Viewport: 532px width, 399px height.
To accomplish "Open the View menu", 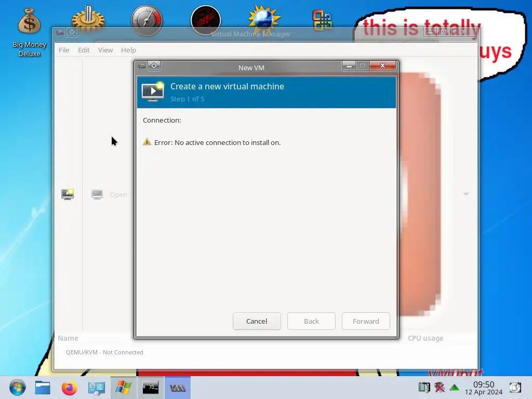I will click(x=105, y=50).
